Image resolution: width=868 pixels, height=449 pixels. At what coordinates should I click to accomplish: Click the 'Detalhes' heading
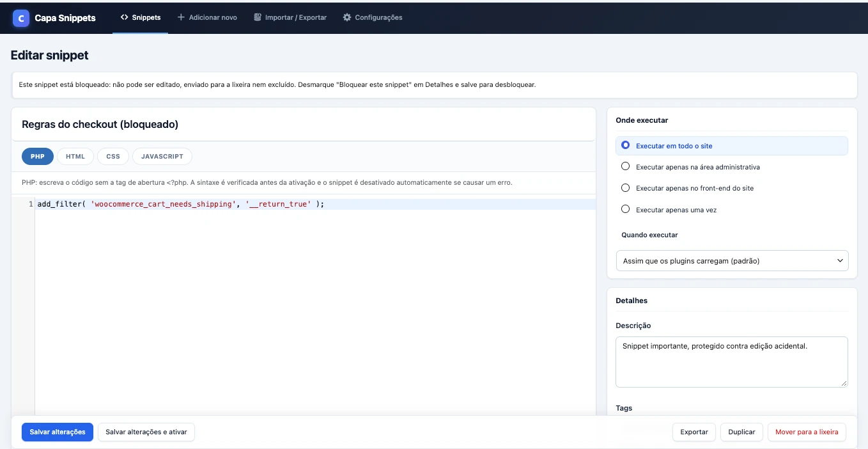tap(632, 301)
